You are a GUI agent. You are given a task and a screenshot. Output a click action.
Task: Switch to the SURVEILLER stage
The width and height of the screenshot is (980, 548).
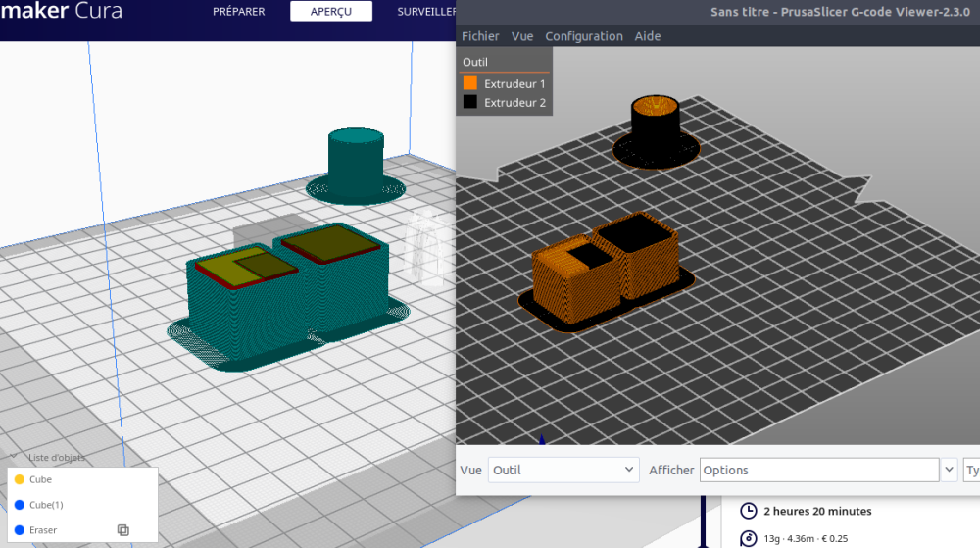tap(426, 12)
